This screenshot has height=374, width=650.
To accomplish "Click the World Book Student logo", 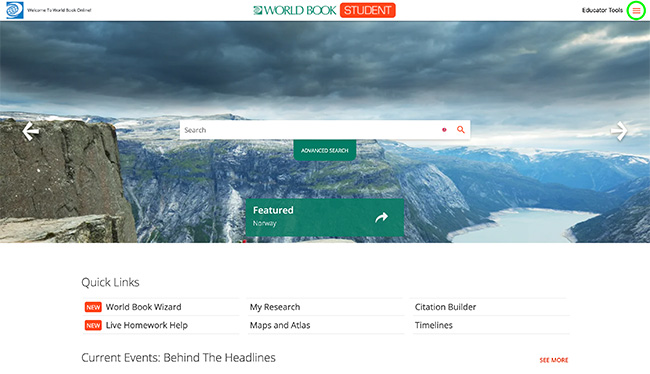I will click(x=324, y=10).
